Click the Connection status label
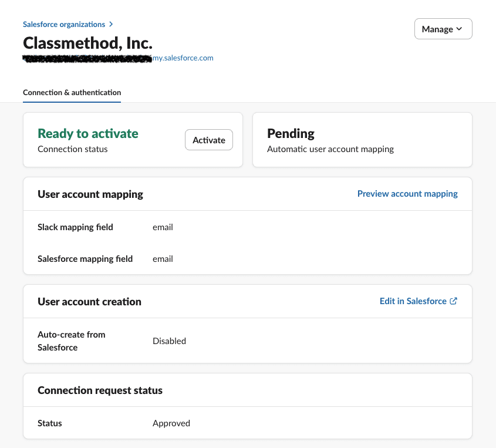496x448 pixels. [72, 149]
